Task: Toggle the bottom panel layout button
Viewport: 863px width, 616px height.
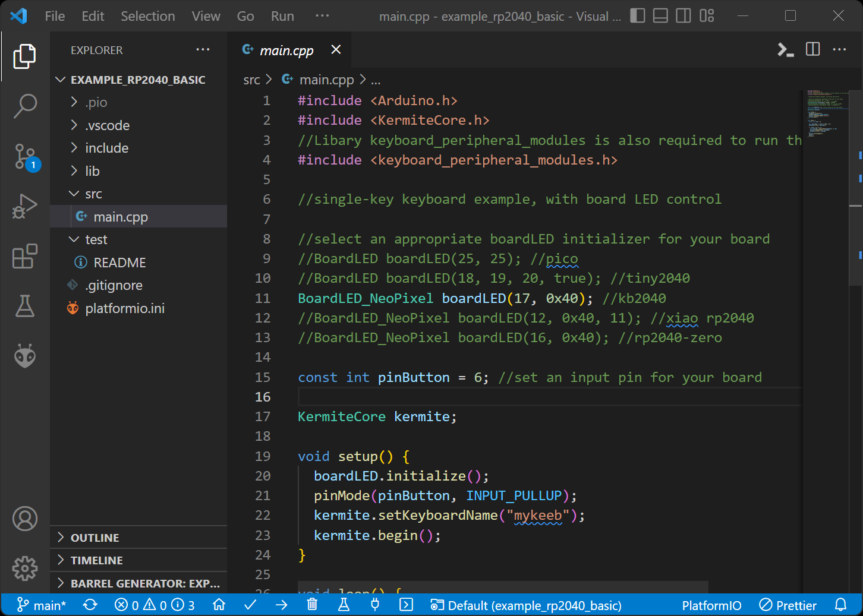Action: click(x=660, y=16)
